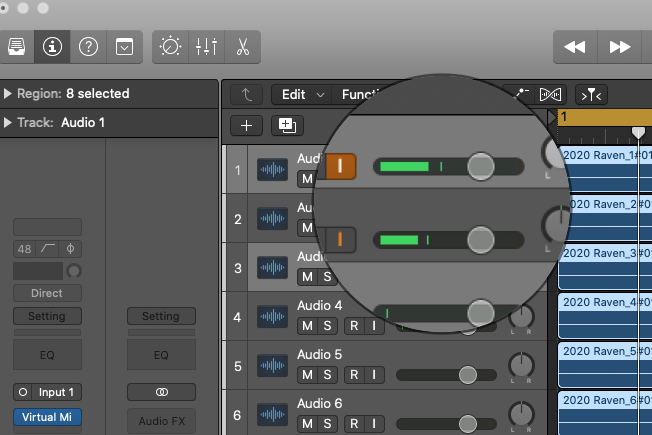
Task: Open Editors scissors icon
Action: [x=243, y=47]
